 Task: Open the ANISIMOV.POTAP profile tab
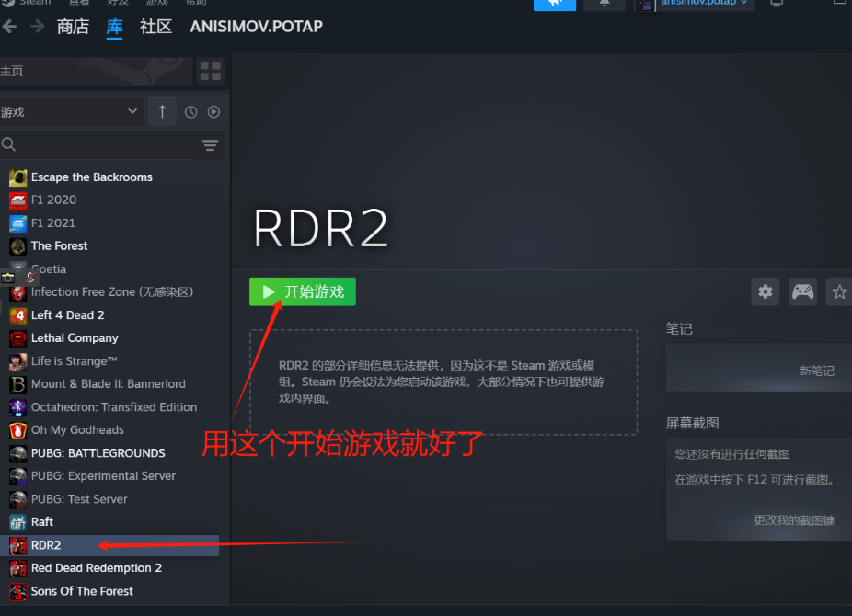(x=256, y=26)
